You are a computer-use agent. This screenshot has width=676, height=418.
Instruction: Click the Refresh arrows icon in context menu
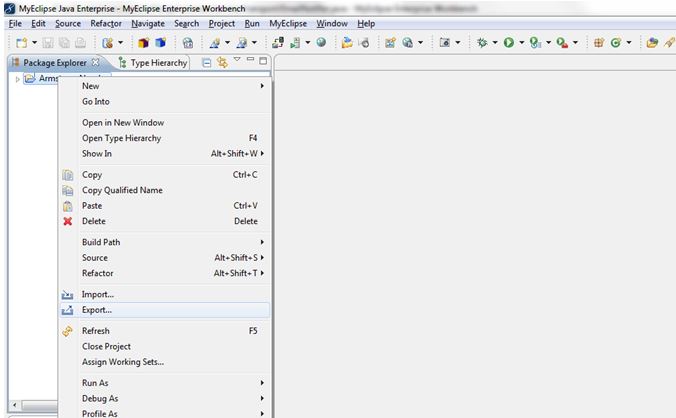click(x=68, y=331)
